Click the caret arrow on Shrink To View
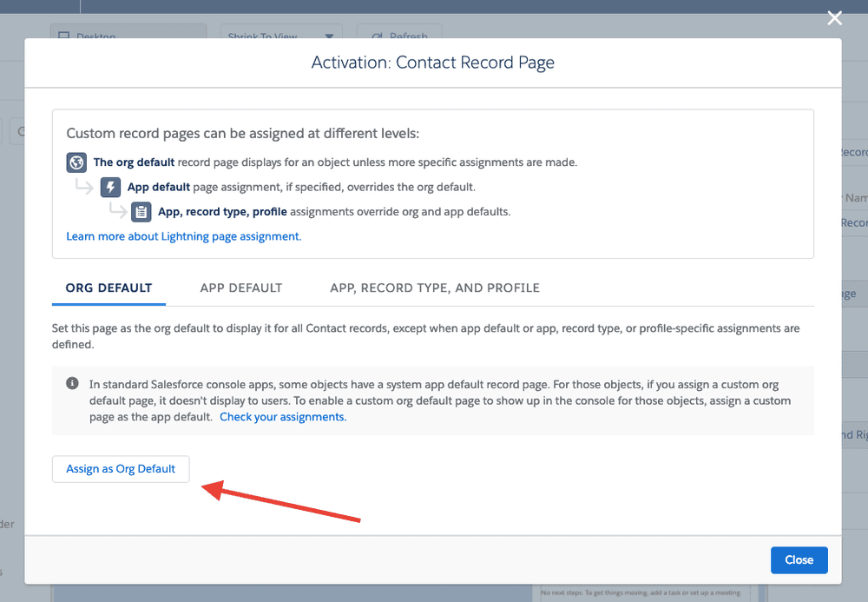The width and height of the screenshot is (868, 602). (328, 36)
